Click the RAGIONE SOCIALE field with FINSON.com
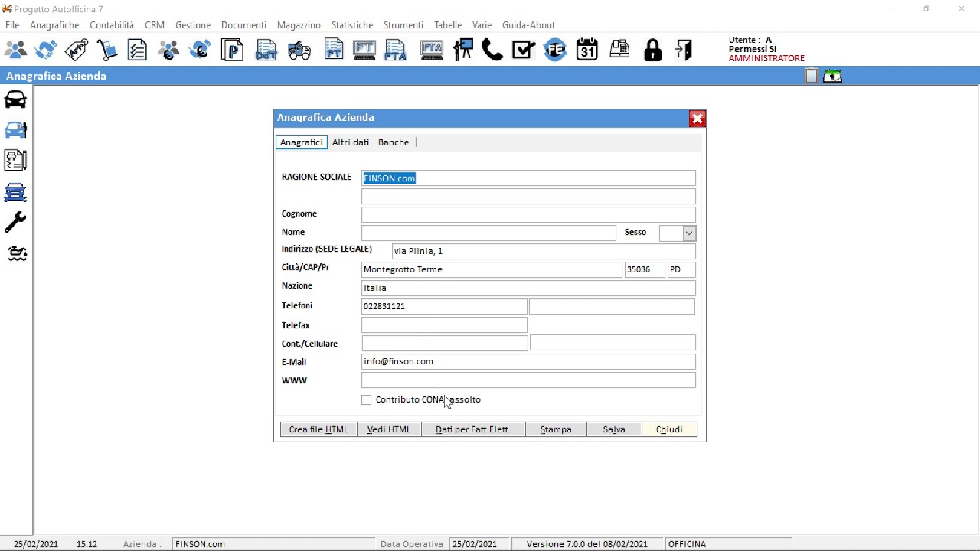The height and width of the screenshot is (551, 980). (528, 178)
